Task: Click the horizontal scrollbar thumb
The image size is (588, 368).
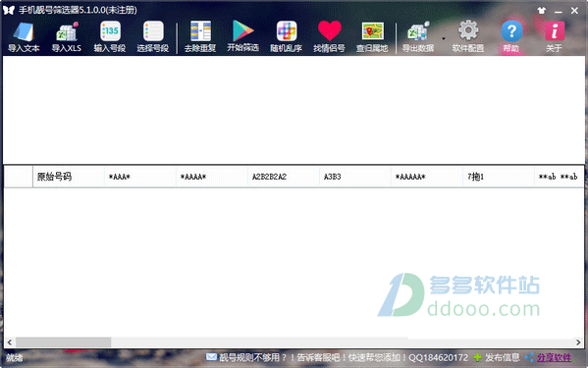Action: click(63, 342)
